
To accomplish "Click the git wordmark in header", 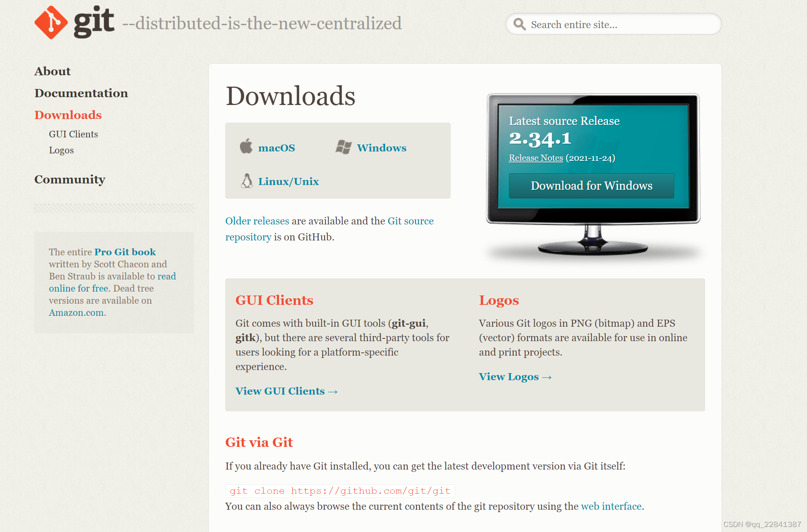I will [94, 22].
